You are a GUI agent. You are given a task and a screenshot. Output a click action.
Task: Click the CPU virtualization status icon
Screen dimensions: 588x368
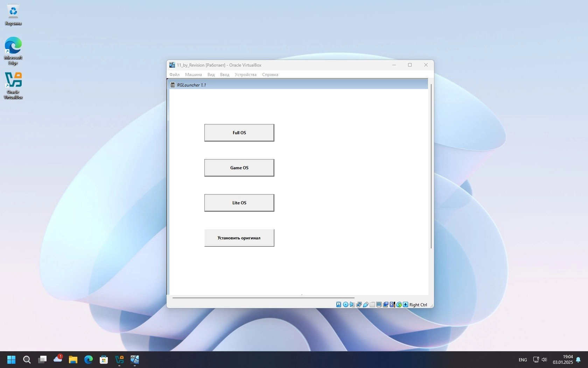pos(392,305)
